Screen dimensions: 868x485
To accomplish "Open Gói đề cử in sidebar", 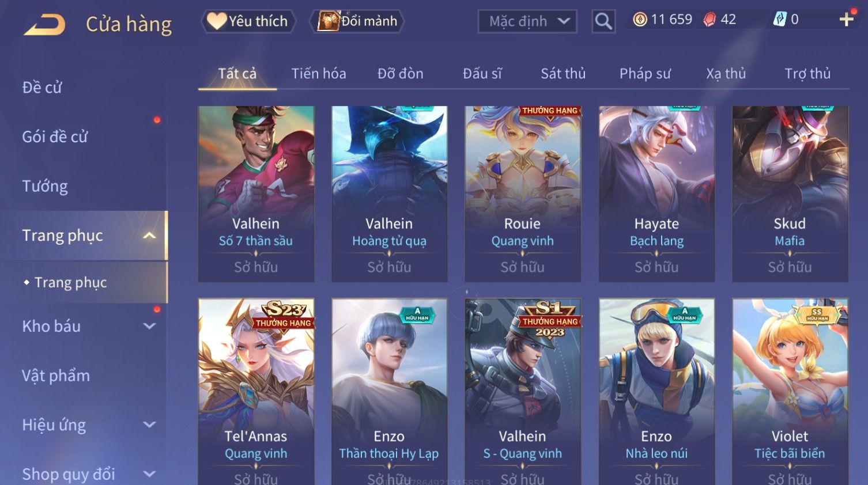I will tap(55, 137).
